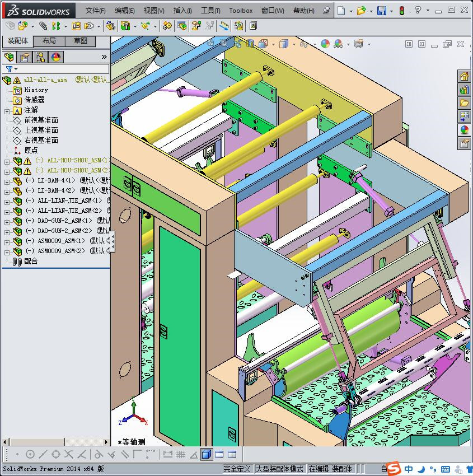Viewport: 473px width, 476px height.
Task: Expand LI-BAN-4<1> tree node
Action: pyautogui.click(x=7, y=182)
